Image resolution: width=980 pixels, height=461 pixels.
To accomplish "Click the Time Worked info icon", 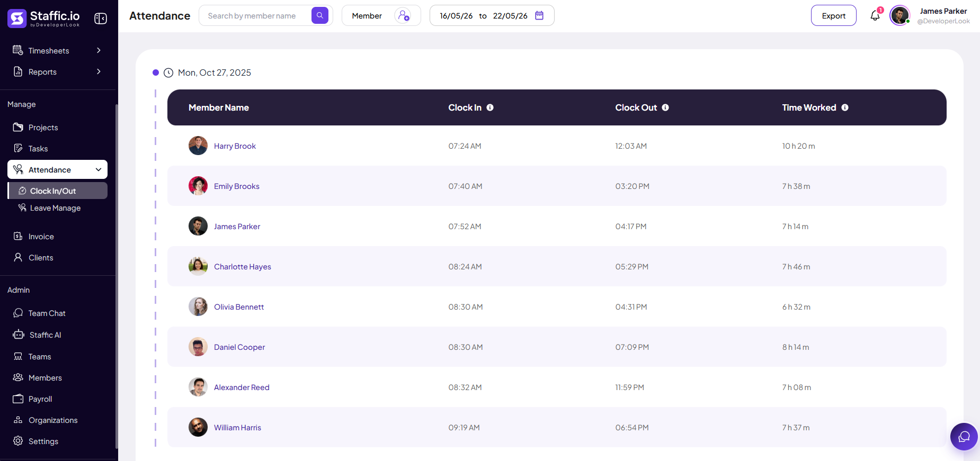I will click(845, 107).
